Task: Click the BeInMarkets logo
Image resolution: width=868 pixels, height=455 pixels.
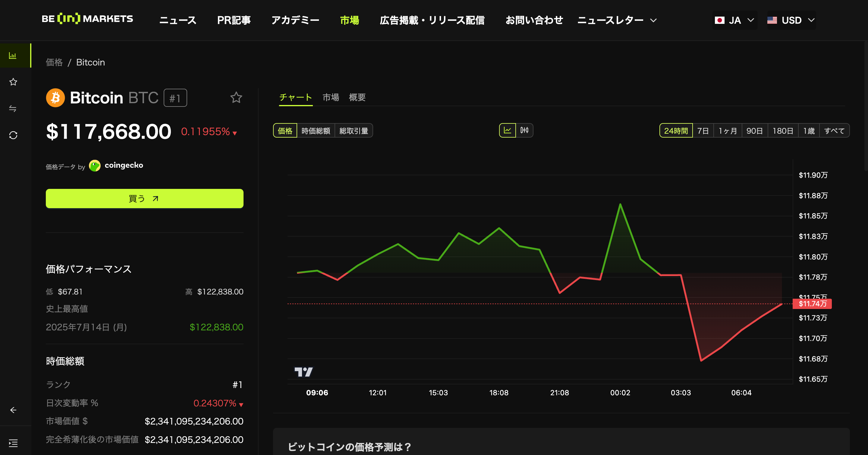Action: (x=87, y=19)
